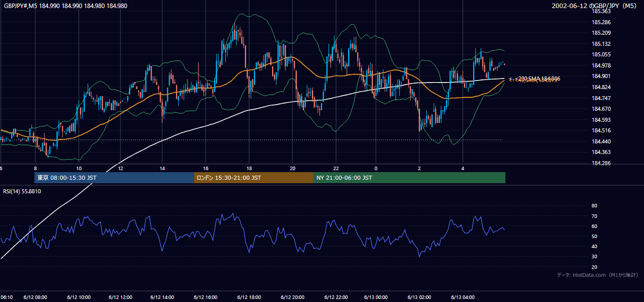Click the 6/12 12:00 time label
This screenshot has height=302, width=644.
(120, 297)
